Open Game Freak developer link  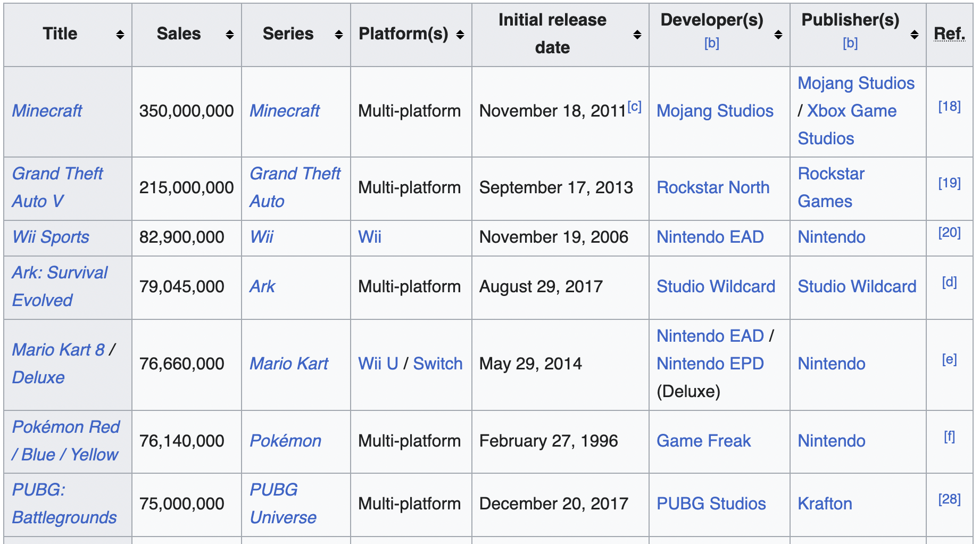point(704,441)
